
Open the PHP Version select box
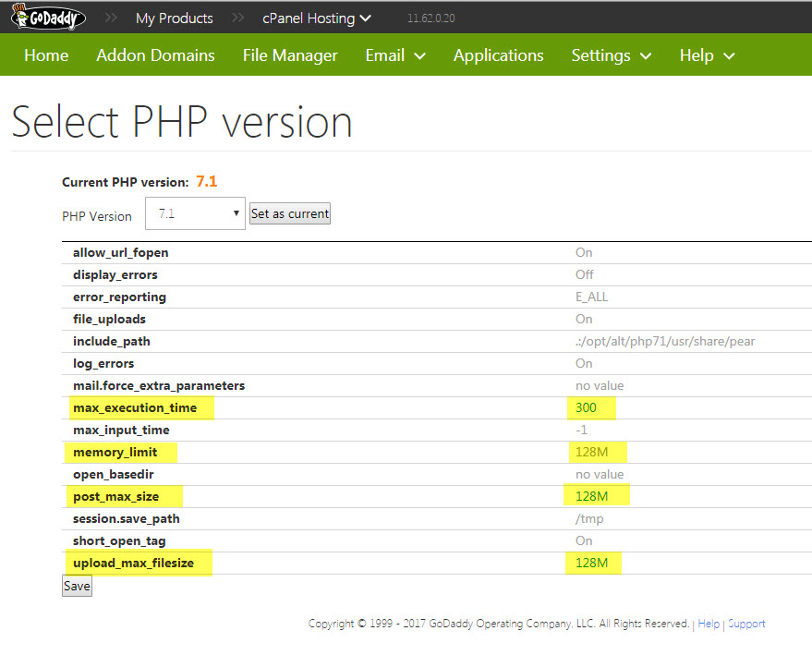[x=195, y=214]
